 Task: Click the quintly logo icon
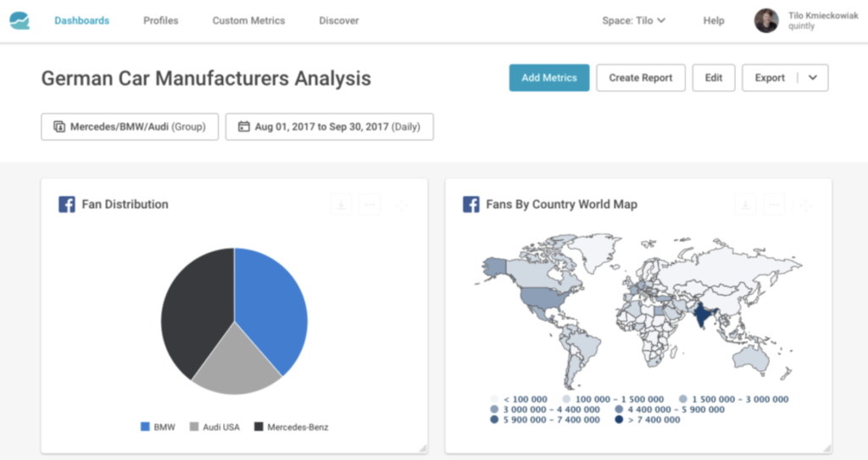point(19,20)
